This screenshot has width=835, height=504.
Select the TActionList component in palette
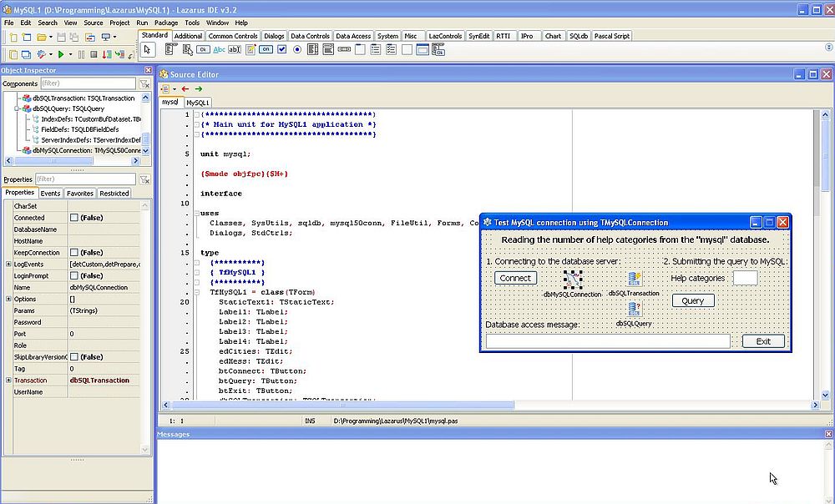coord(438,50)
